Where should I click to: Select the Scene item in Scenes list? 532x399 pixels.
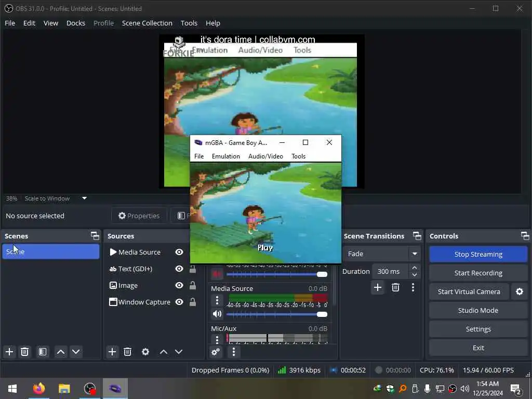[x=50, y=251]
